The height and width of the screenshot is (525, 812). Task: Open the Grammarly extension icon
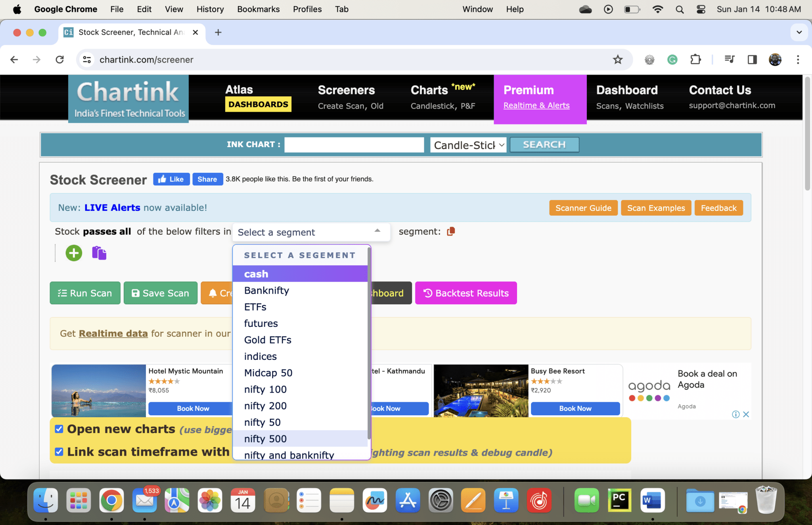tap(672, 59)
